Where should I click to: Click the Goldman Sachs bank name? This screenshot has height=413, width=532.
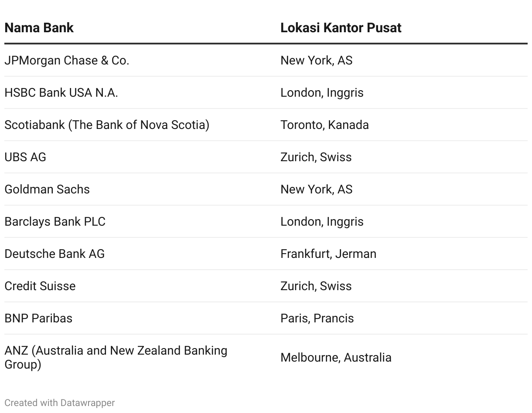click(47, 189)
